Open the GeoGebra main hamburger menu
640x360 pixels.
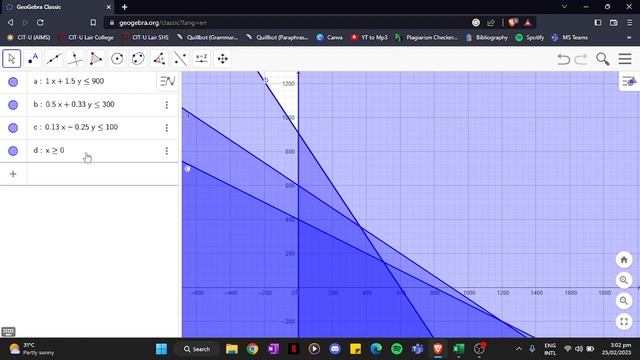tap(625, 59)
